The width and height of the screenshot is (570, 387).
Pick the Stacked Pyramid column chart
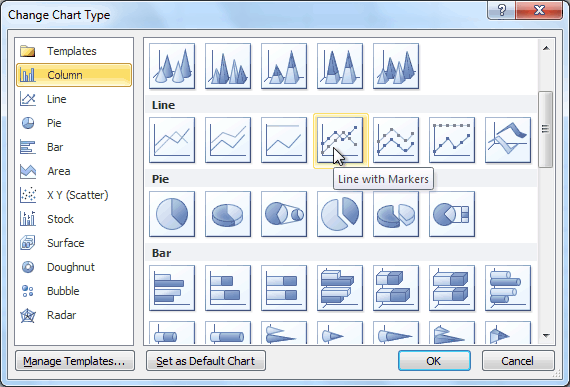coord(284,66)
